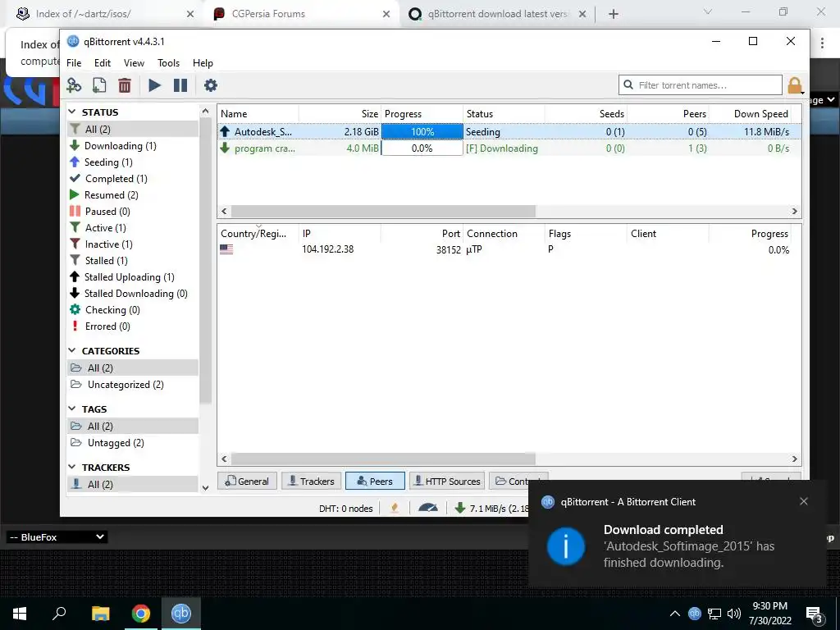This screenshot has width=840, height=630.
Task: Click the Windows Start button
Action: pos(20,614)
